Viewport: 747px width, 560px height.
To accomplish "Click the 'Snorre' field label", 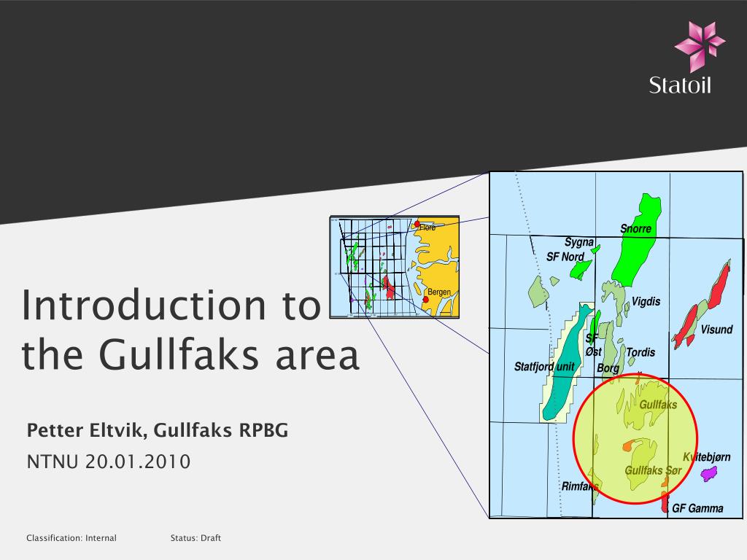I will click(x=635, y=229).
